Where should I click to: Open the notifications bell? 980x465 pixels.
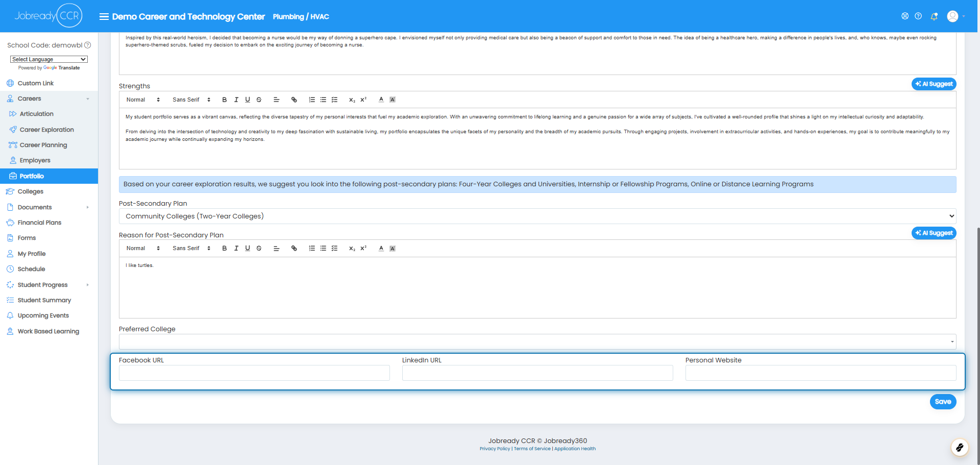934,16
